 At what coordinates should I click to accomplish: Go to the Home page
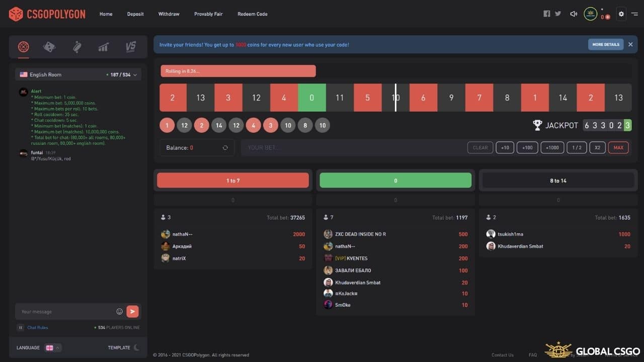pos(106,14)
